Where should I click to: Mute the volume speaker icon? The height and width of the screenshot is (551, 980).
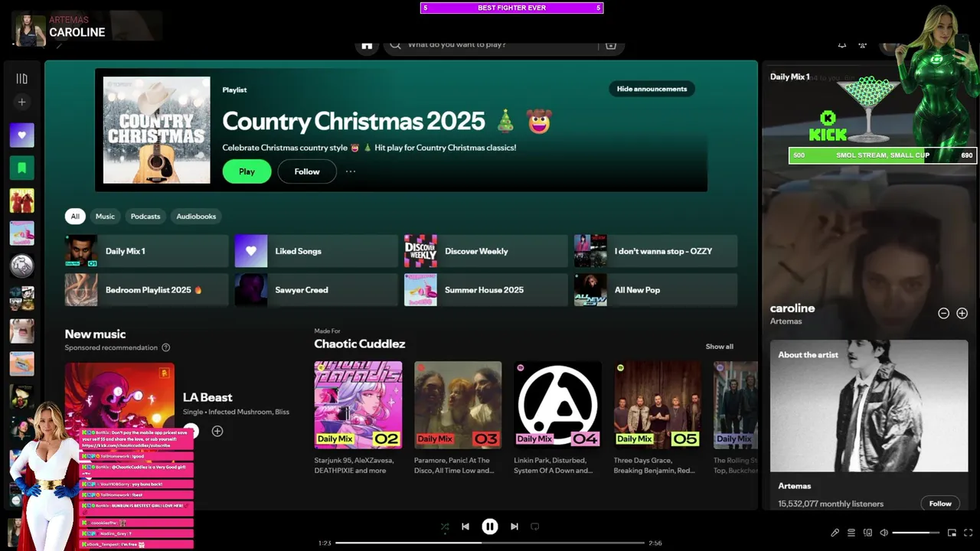[x=884, y=533]
